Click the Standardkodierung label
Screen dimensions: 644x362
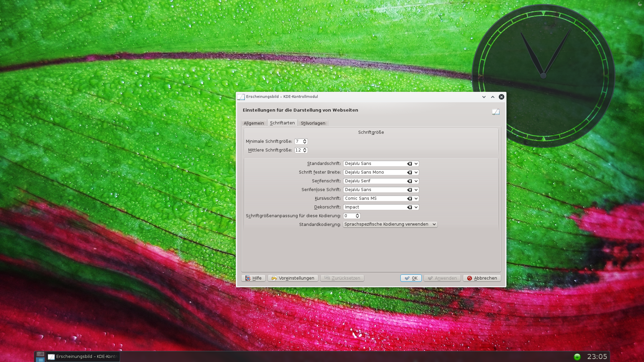point(320,225)
